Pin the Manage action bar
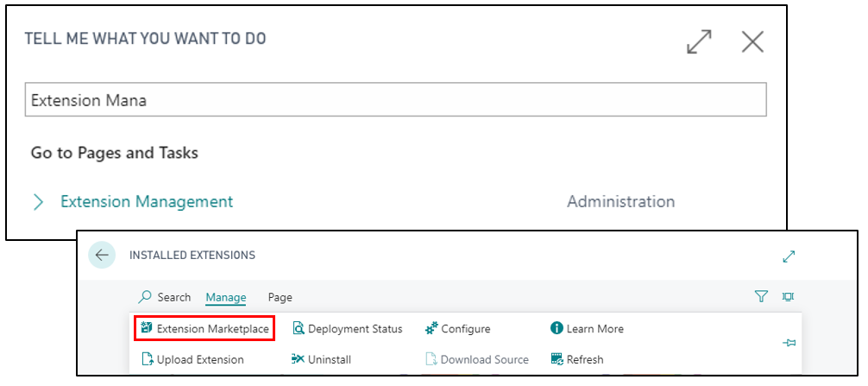 (789, 344)
